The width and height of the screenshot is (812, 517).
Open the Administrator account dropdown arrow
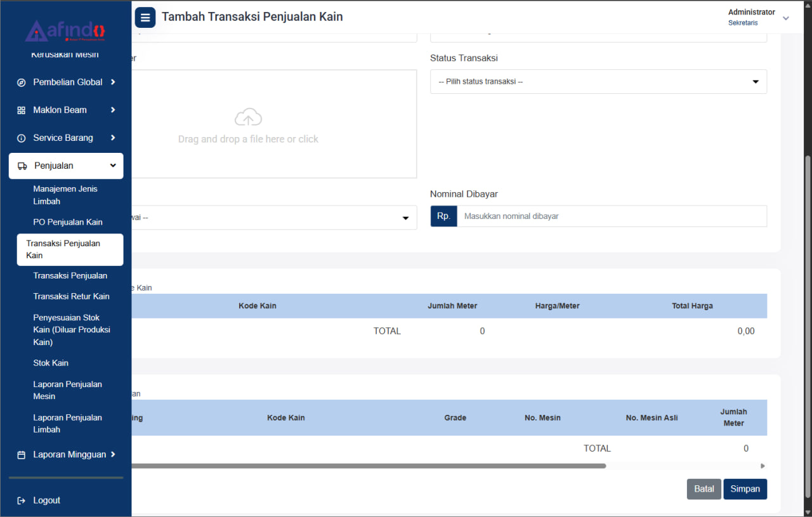786,18
